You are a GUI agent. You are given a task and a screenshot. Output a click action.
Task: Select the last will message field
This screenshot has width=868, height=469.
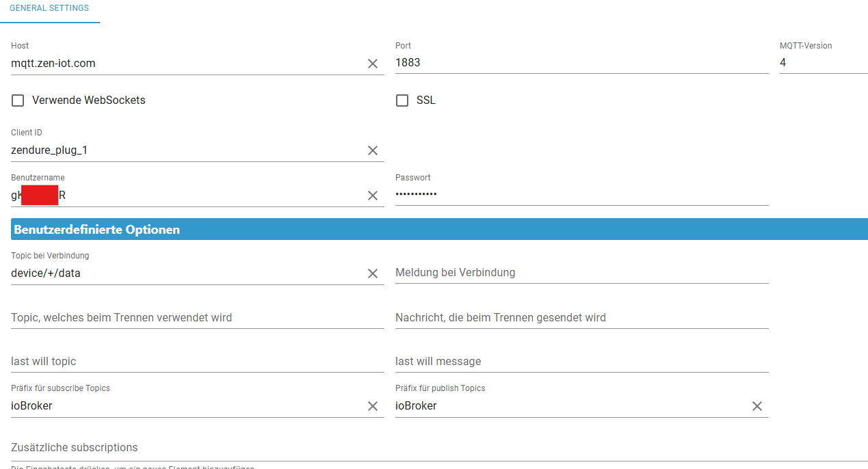581,362
